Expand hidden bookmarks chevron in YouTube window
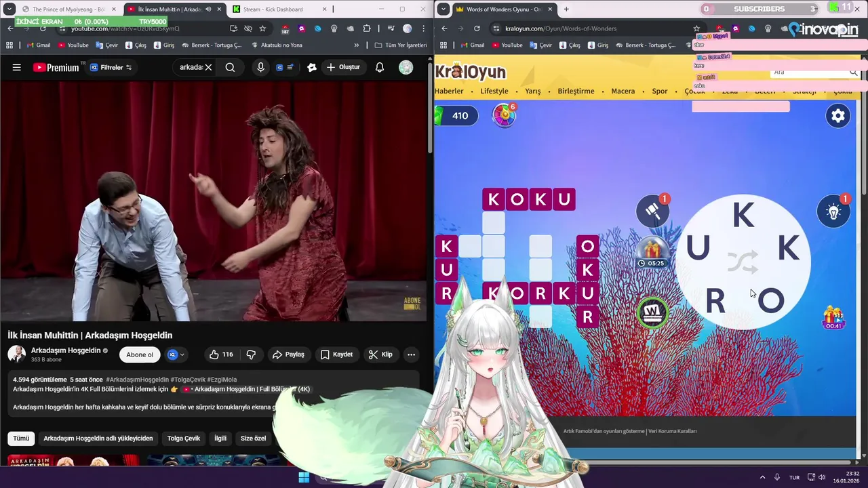Viewport: 868px width, 488px height. tap(357, 45)
